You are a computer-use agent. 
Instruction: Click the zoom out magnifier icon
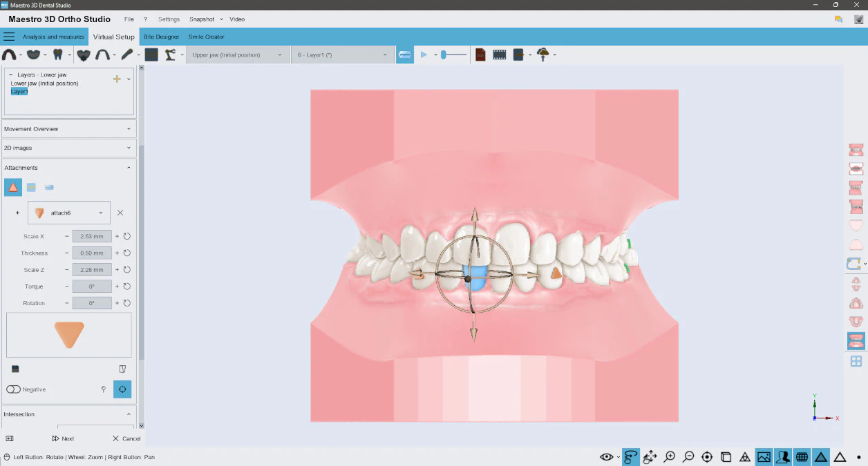coord(688,456)
